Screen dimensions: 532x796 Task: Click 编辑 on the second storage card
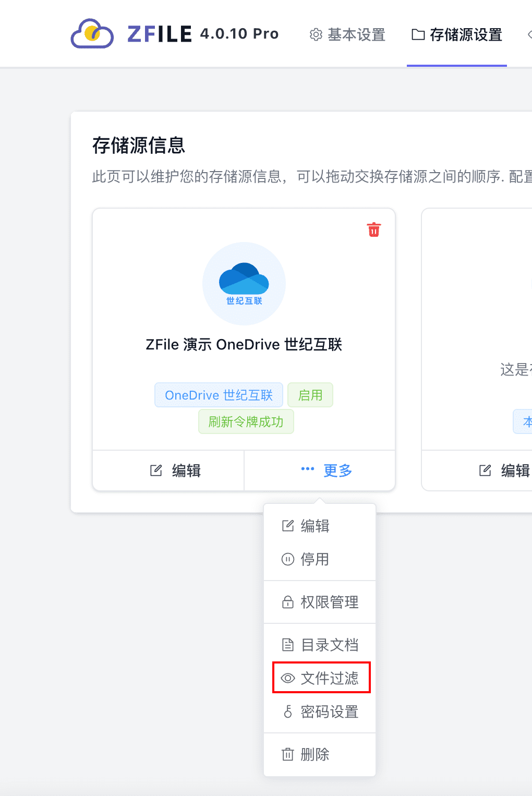tap(504, 471)
